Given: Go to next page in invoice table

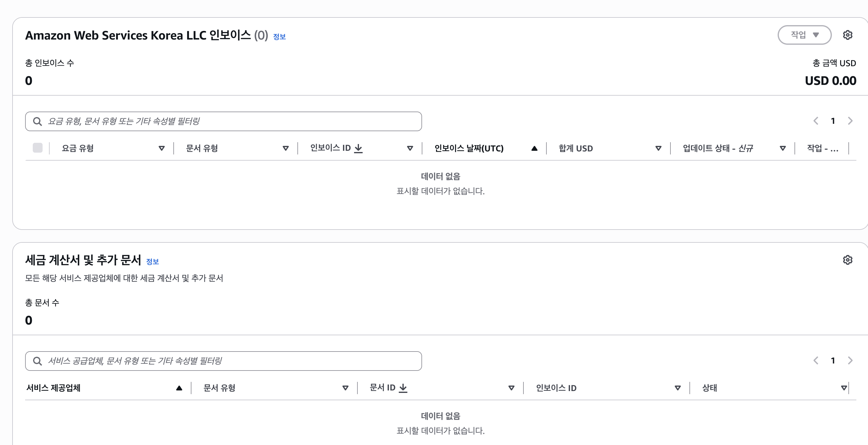Looking at the screenshot, I should 850,121.
